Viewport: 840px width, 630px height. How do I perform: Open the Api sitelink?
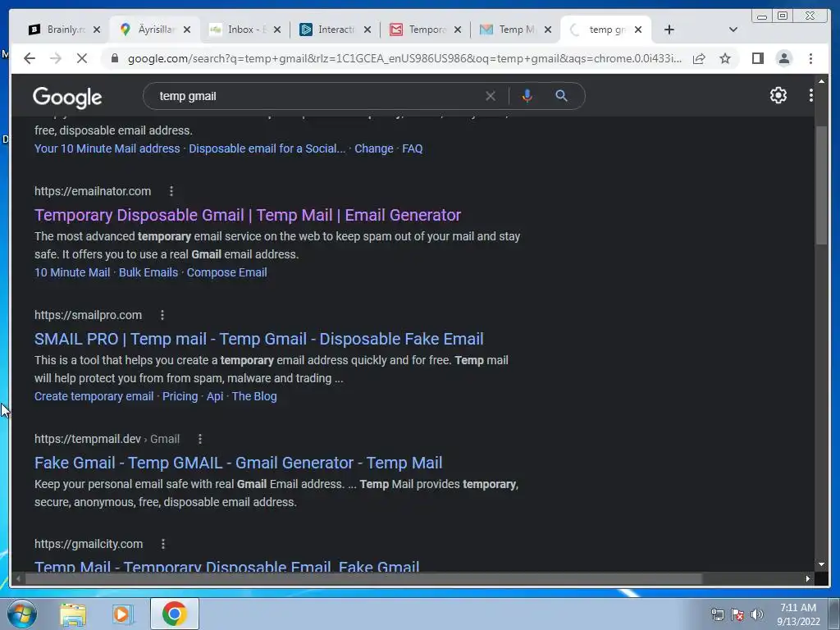pos(215,396)
